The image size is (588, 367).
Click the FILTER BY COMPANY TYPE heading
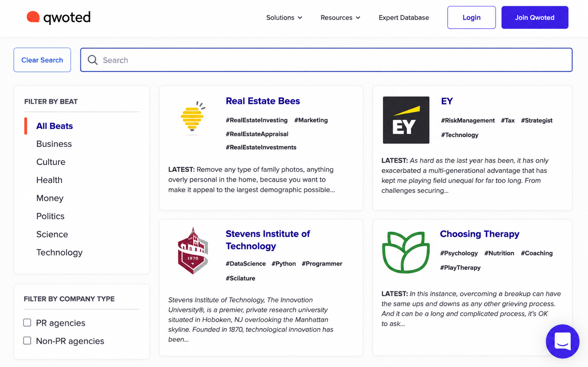click(69, 299)
